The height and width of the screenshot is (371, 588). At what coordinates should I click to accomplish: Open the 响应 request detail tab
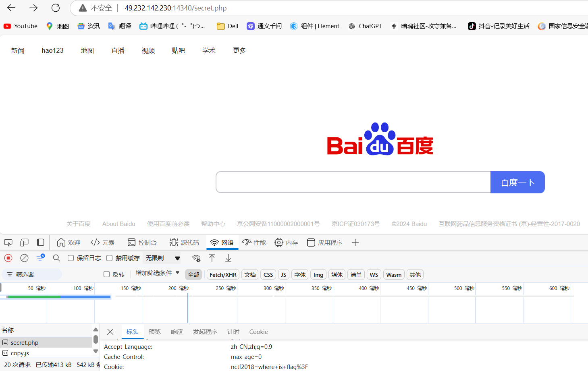tap(177, 332)
